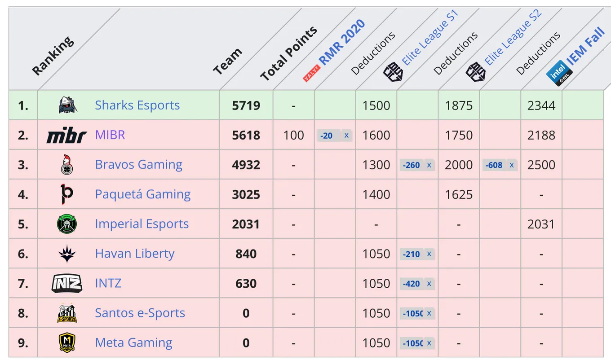Viewport: 611px width, 364px height.
Task: Click INTZ's Elite League S1 value 1050
Action: coord(376,283)
